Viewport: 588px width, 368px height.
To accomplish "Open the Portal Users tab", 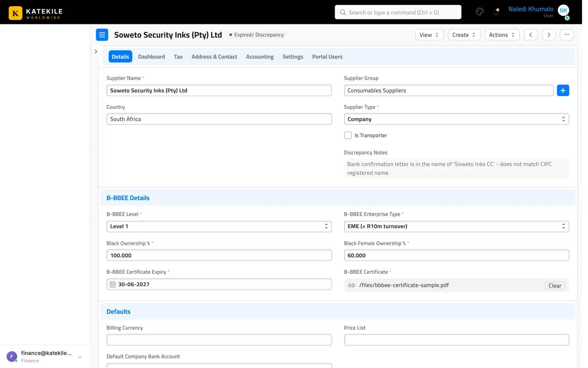I will [327, 57].
